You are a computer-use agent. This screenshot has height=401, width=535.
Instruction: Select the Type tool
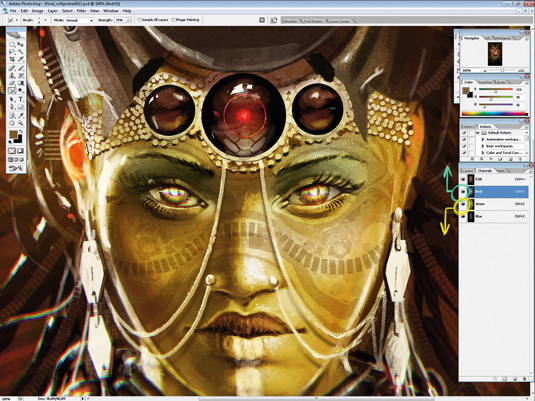pyautogui.click(x=20, y=99)
